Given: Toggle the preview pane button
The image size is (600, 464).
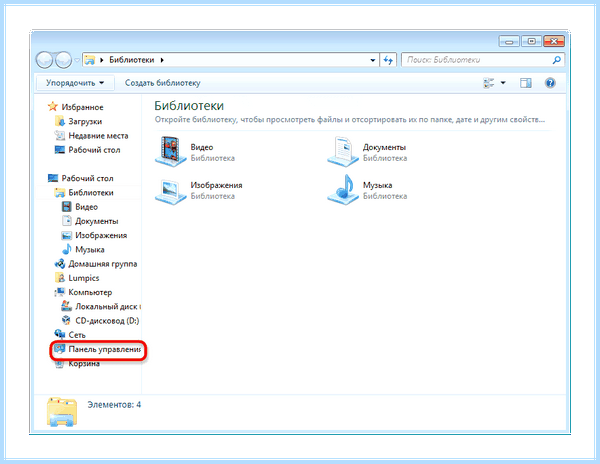Looking at the screenshot, I should pos(526,83).
